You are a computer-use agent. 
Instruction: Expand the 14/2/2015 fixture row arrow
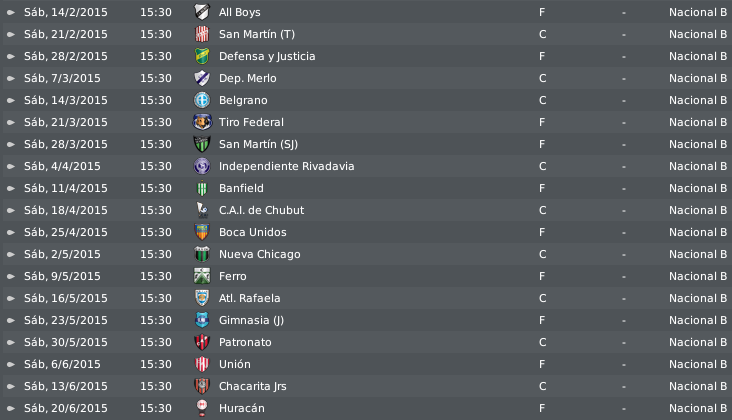(x=10, y=13)
